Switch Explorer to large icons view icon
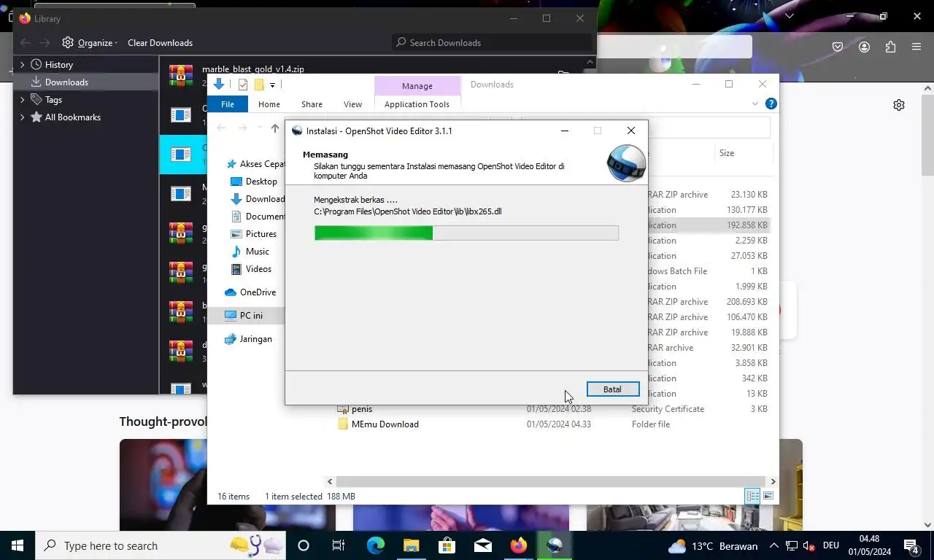 click(x=768, y=497)
